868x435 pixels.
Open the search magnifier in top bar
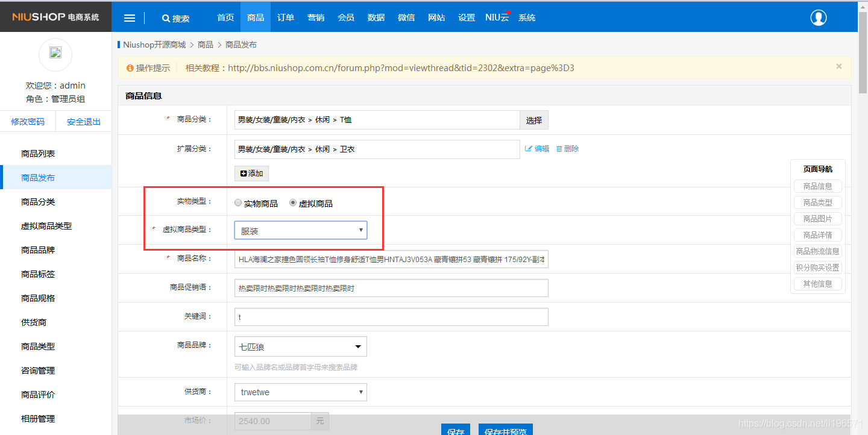[166, 18]
